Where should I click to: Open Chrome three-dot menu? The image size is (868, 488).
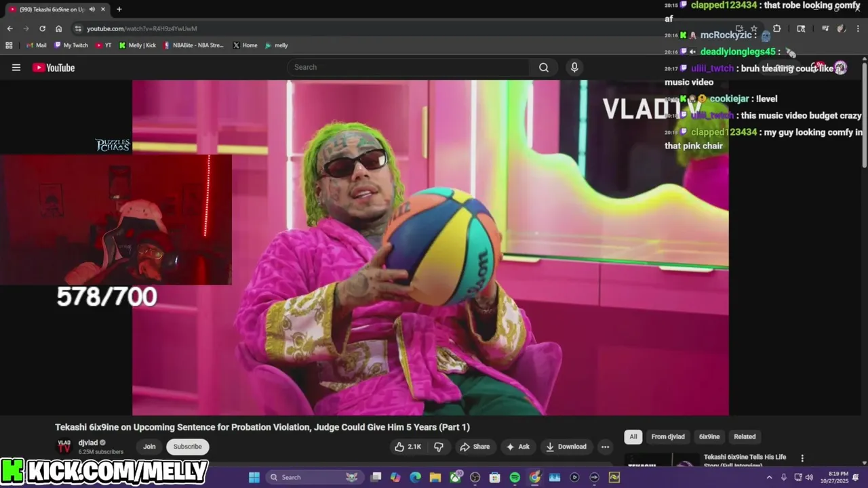click(857, 28)
